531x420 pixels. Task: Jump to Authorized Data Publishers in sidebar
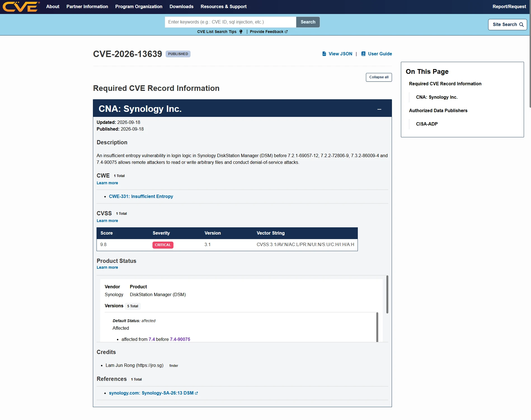(438, 110)
